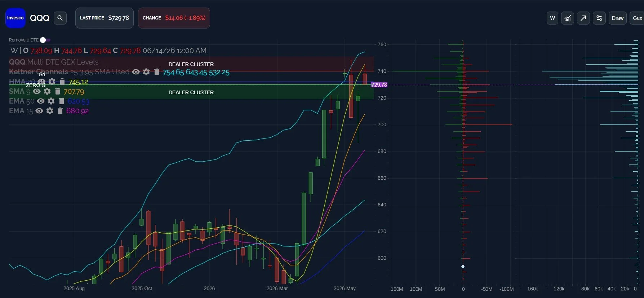Click the Gex button
644x298 pixels.
[x=637, y=18]
